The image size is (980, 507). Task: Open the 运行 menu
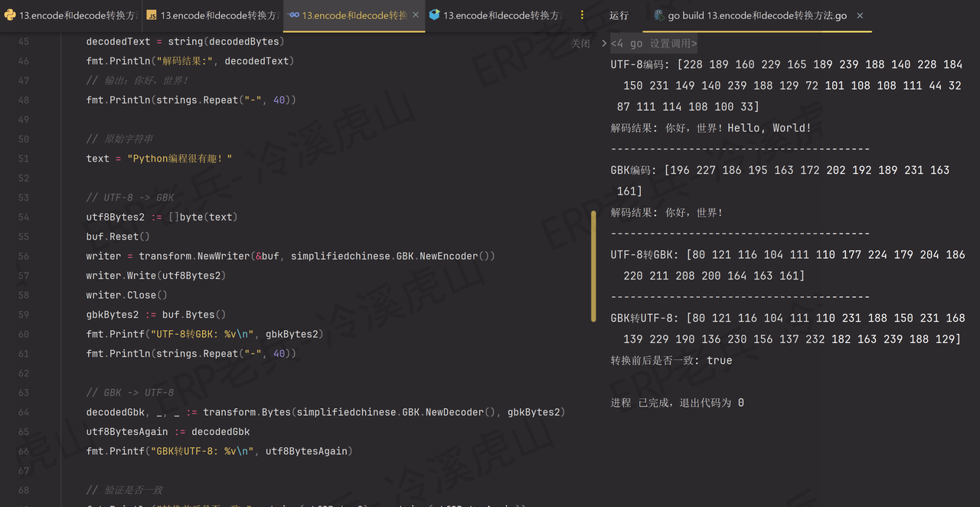click(619, 15)
